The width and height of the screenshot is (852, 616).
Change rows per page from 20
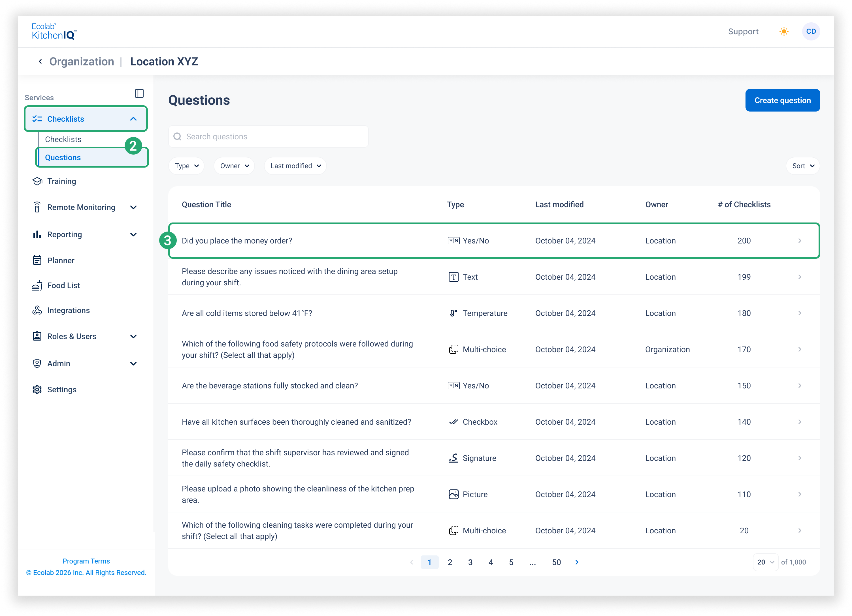(765, 562)
